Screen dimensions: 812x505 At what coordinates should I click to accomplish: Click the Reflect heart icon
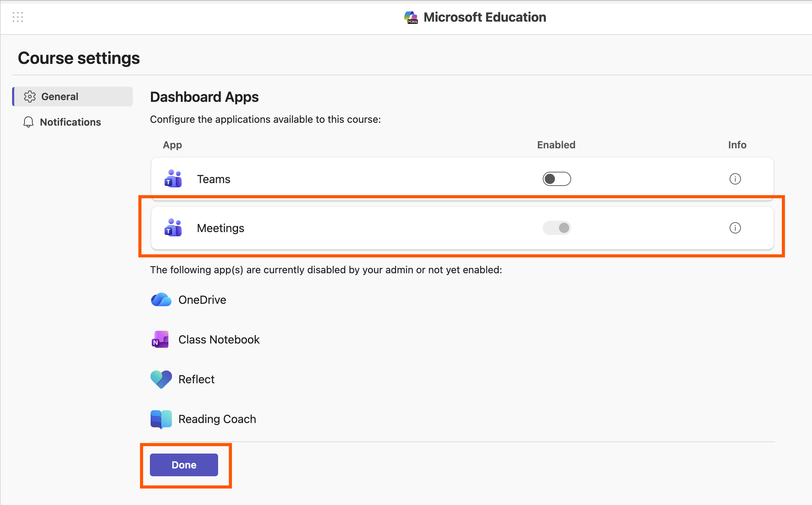161,379
